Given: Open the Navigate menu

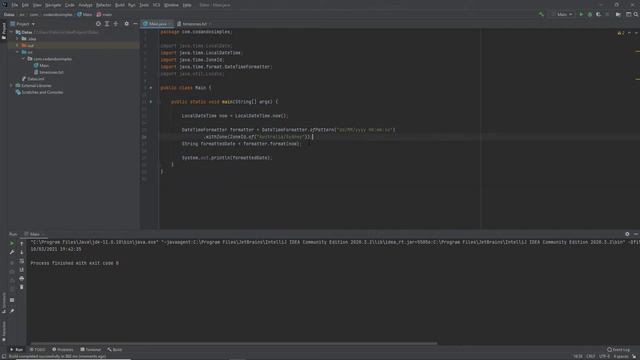Looking at the screenshot, I should 53,5.
